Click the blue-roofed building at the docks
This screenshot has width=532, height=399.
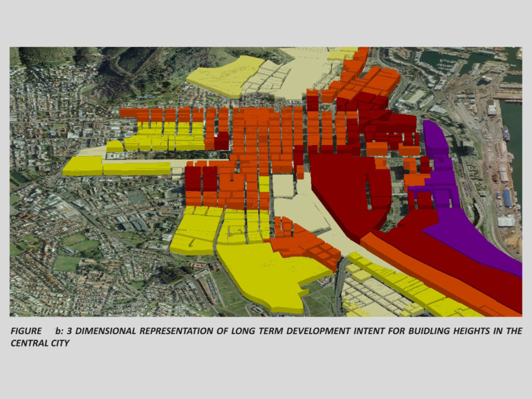click(507, 197)
